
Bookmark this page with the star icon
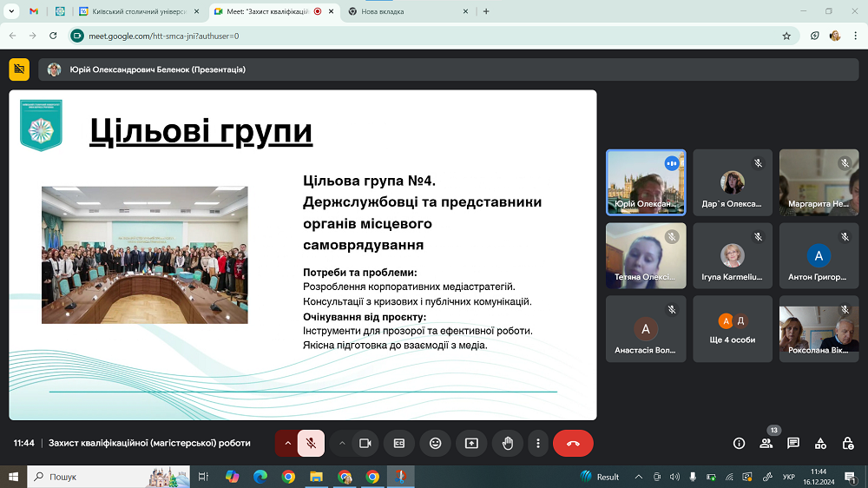786,36
